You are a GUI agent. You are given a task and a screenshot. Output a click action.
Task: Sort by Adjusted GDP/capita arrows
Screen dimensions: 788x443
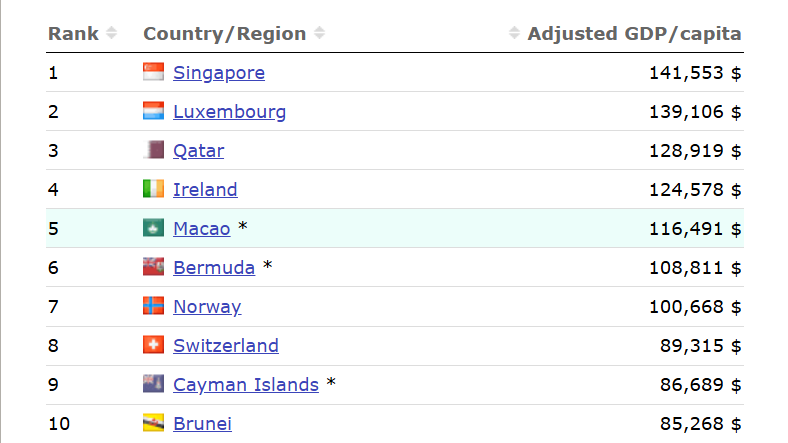514,33
